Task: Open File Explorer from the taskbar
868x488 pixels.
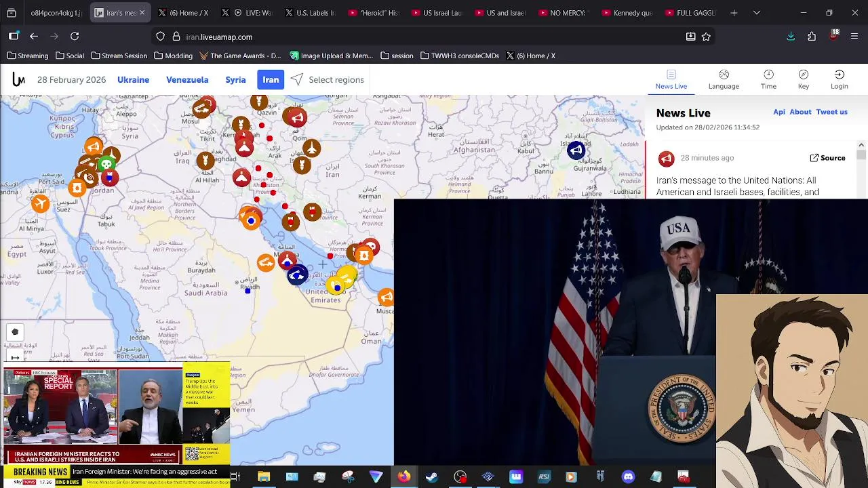Action: (x=264, y=476)
